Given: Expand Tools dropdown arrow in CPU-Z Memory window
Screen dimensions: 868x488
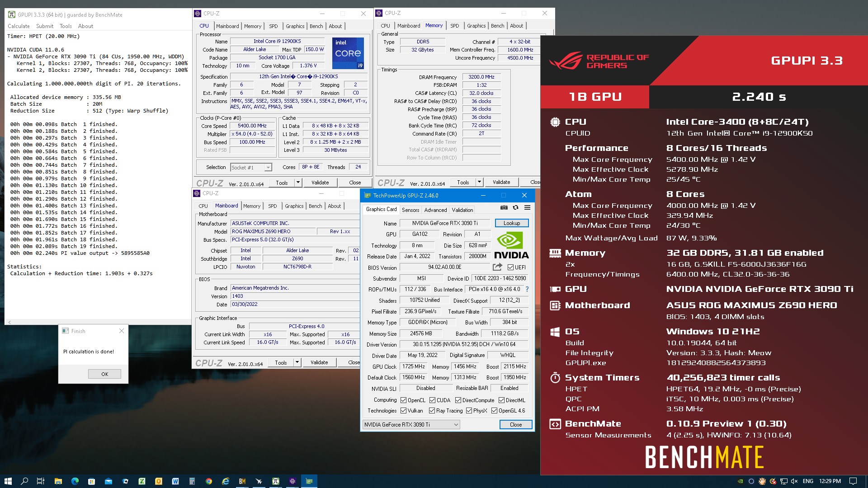Looking at the screenshot, I should pyautogui.click(x=479, y=182).
